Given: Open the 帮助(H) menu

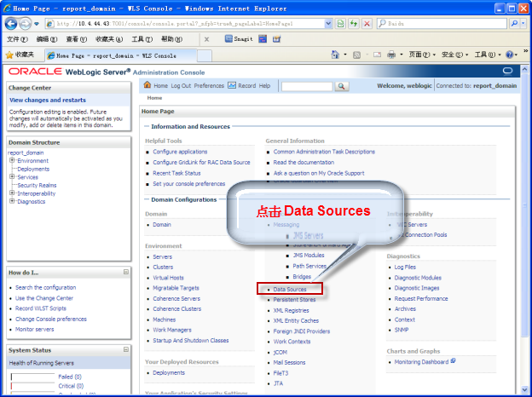Looking at the screenshot, I should tap(171, 39).
